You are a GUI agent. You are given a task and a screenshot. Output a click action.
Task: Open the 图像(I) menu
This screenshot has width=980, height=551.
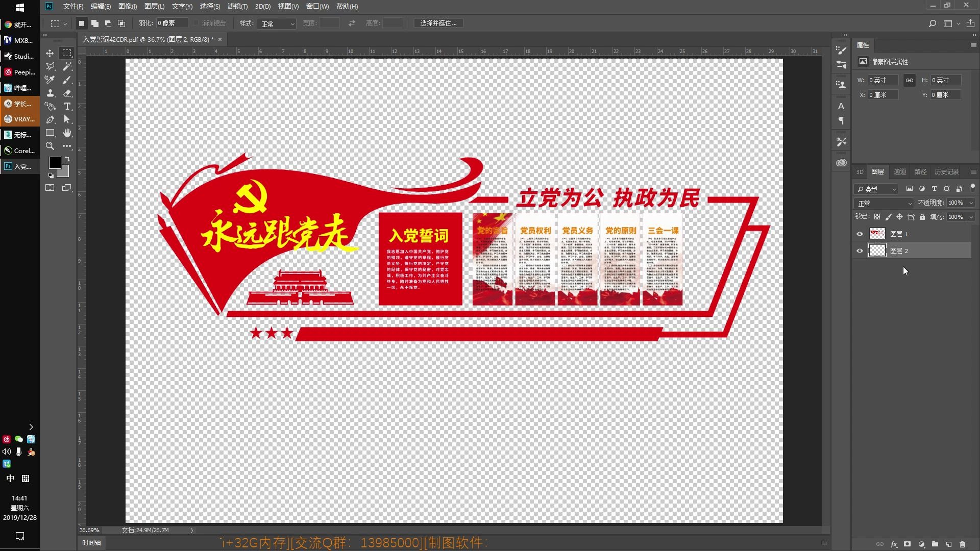tap(128, 7)
